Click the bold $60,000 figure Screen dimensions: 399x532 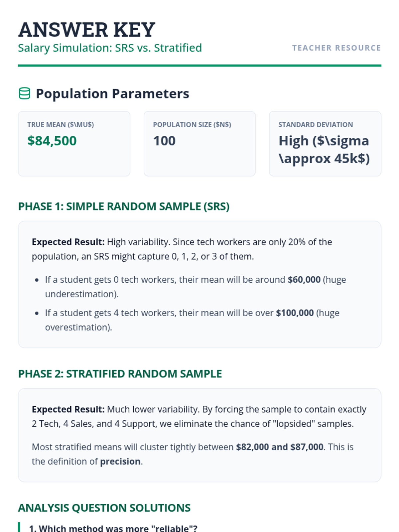[x=304, y=280]
